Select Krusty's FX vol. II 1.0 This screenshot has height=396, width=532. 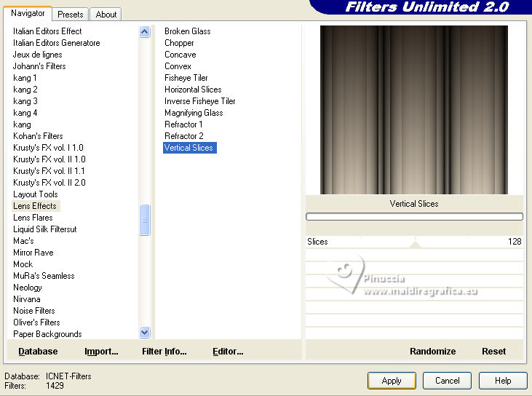[49, 159]
